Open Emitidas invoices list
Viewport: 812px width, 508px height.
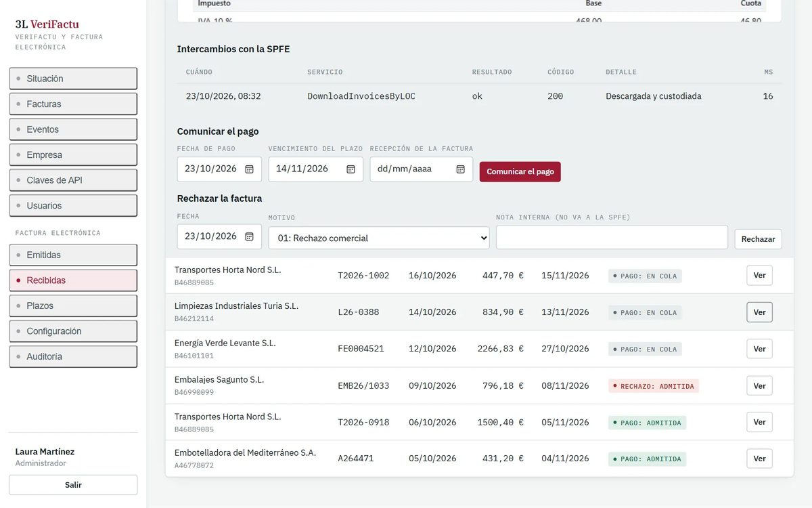pos(73,255)
